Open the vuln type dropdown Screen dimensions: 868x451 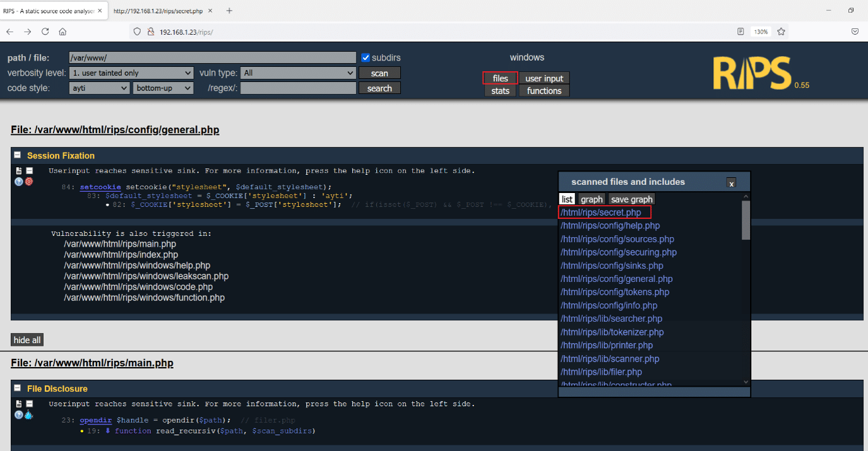point(299,73)
